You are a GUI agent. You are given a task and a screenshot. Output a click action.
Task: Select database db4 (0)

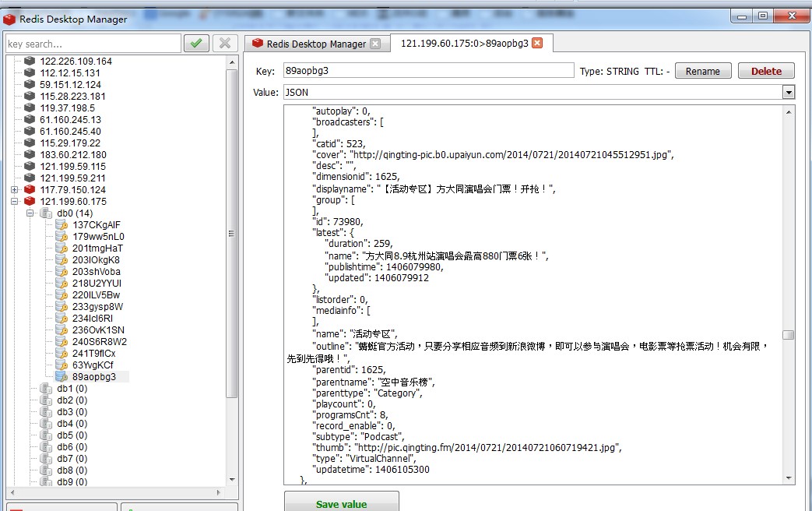[x=72, y=424]
